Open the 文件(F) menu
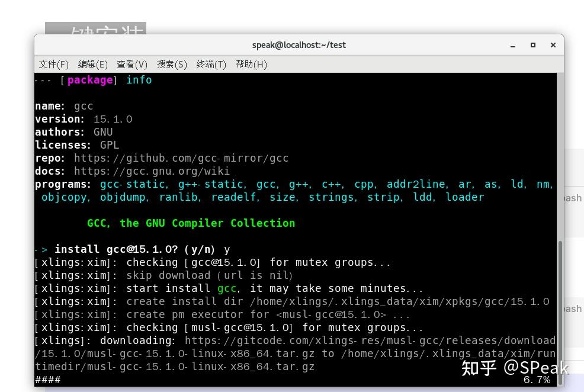This screenshot has height=392, width=584. click(x=53, y=64)
